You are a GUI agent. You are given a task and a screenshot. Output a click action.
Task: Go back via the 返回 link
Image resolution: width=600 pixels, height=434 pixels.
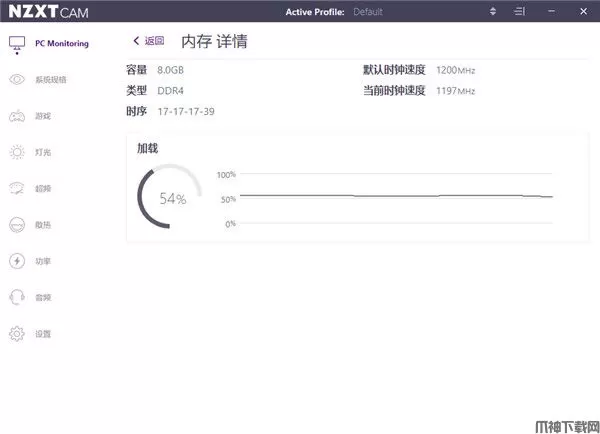tap(154, 41)
